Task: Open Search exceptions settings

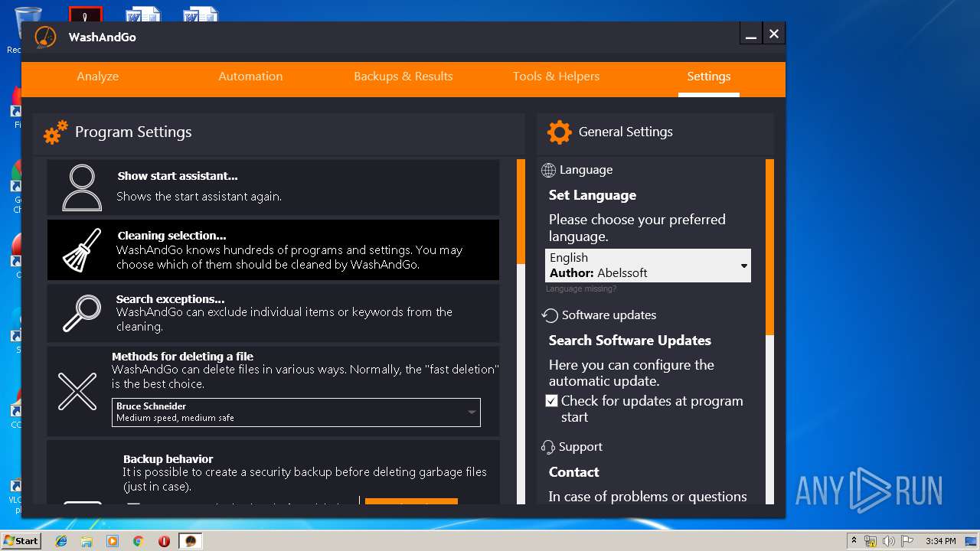Action: point(273,313)
